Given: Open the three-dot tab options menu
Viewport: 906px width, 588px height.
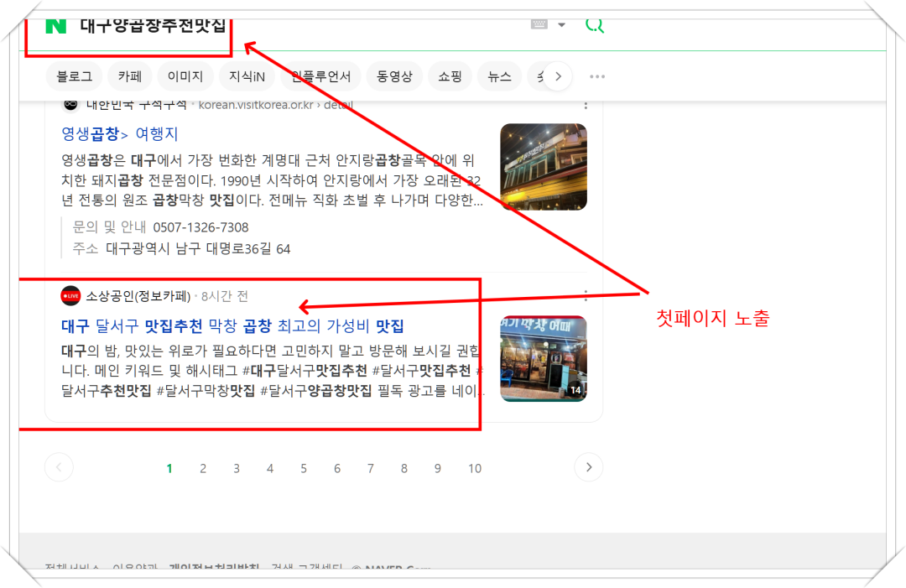Looking at the screenshot, I should pyautogui.click(x=597, y=76).
